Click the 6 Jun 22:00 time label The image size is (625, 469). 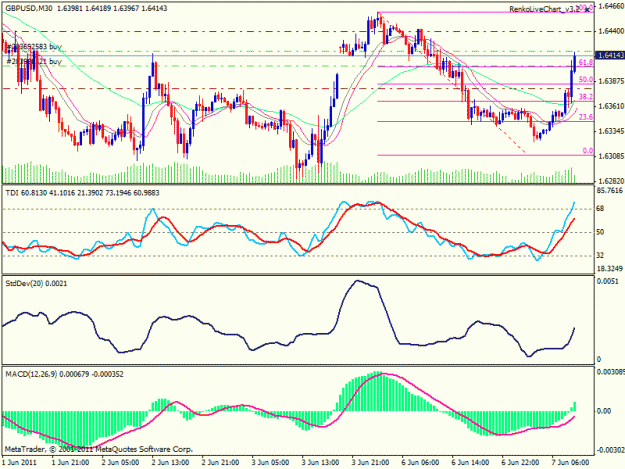521,463
